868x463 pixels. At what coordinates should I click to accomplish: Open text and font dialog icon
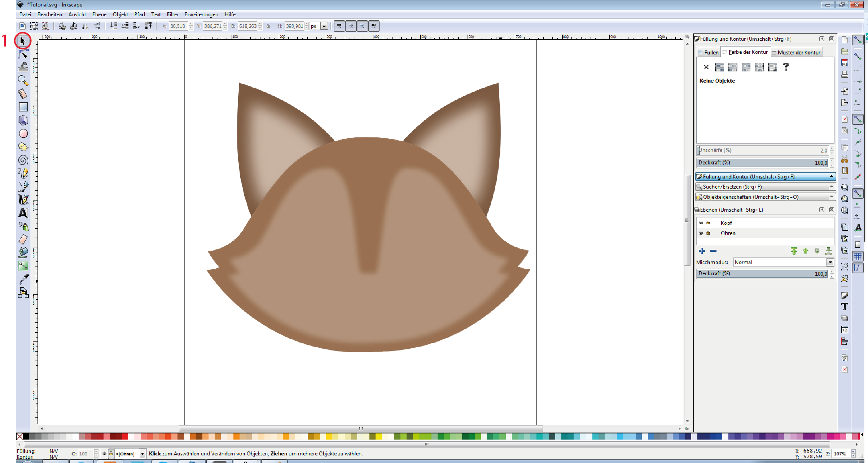845,307
